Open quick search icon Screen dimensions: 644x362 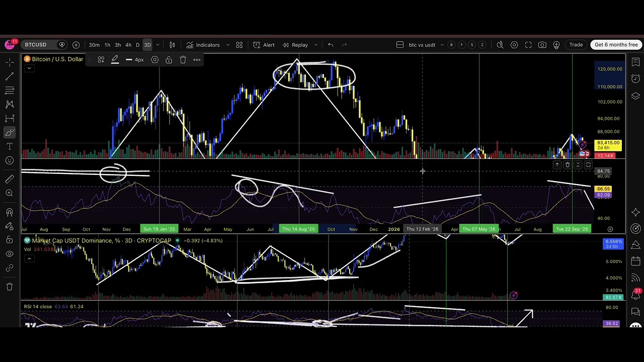pos(500,45)
